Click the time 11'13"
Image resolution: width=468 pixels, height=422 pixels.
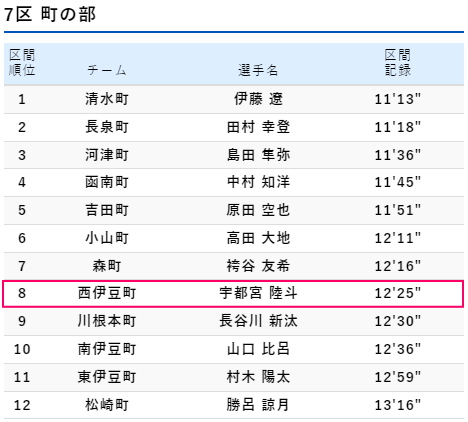(398, 99)
